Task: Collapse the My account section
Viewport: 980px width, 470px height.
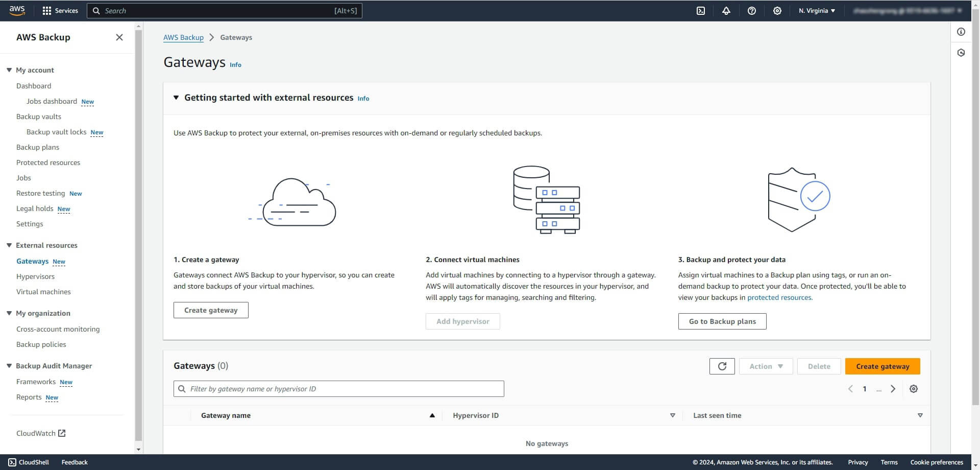Action: [9, 70]
